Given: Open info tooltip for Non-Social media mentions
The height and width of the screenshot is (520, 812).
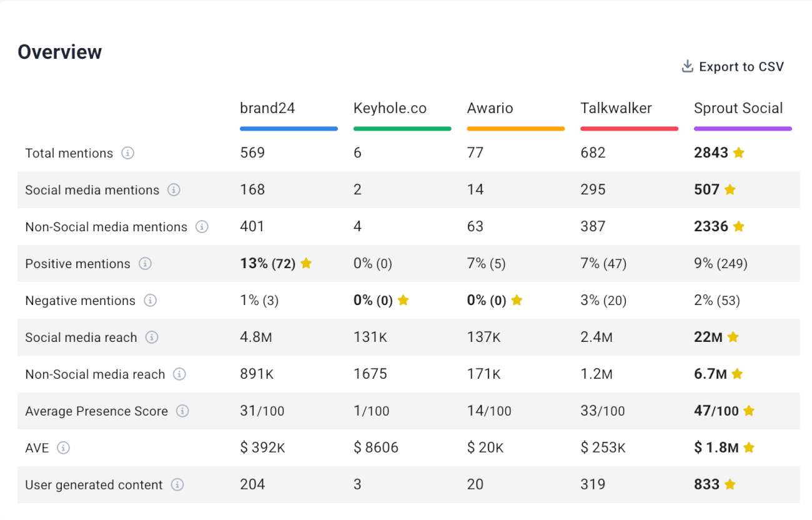Looking at the screenshot, I should point(202,227).
